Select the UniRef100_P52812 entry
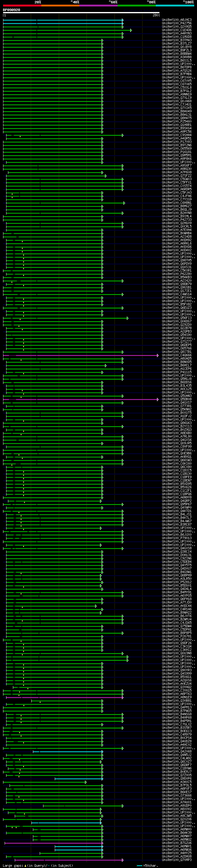197x868 pixels. click(177, 582)
